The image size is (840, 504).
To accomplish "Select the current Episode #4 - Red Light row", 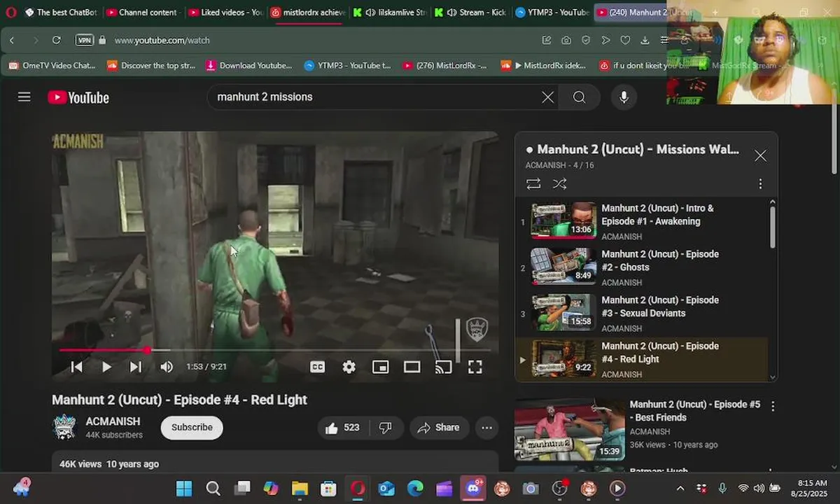I will (x=642, y=359).
